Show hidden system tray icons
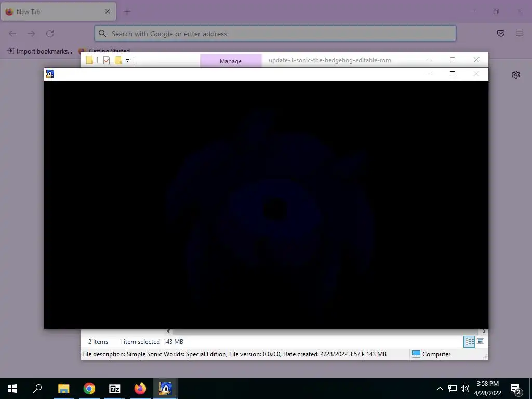Viewport: 532px width, 399px height. [440, 389]
